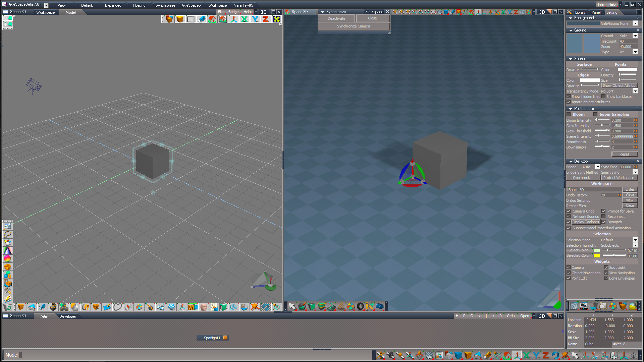The height and width of the screenshot is (362, 644).
Task: Toggle Prompt for Save checkbox
Action: 603,211
